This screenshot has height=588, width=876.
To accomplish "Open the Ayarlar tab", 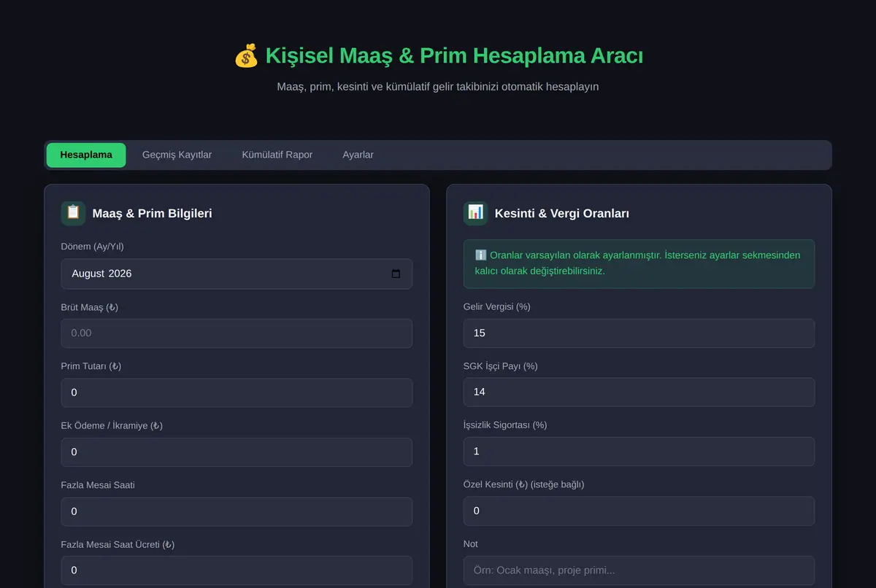I will click(358, 155).
